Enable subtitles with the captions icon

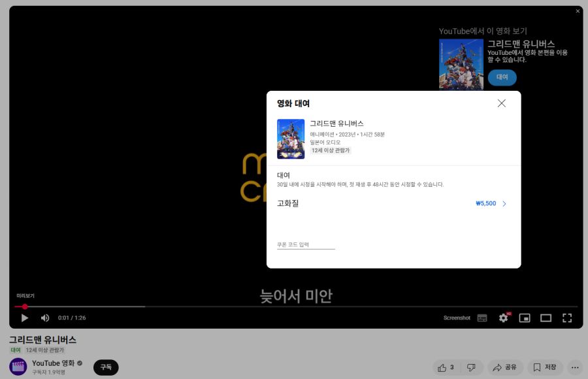coord(482,318)
